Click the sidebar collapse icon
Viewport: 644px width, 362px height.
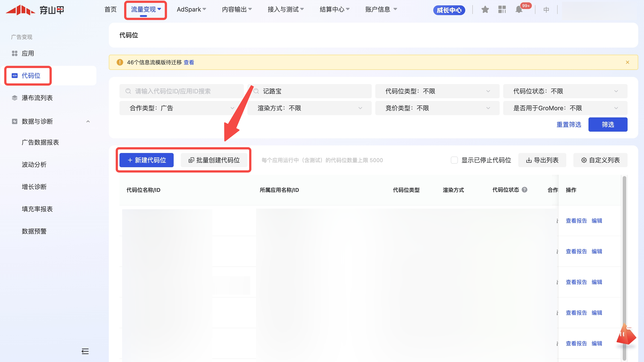85,351
